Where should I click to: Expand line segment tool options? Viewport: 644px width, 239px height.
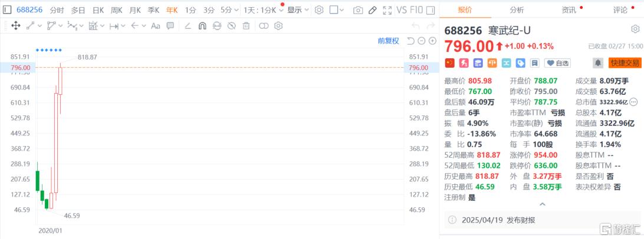(x=40, y=26)
